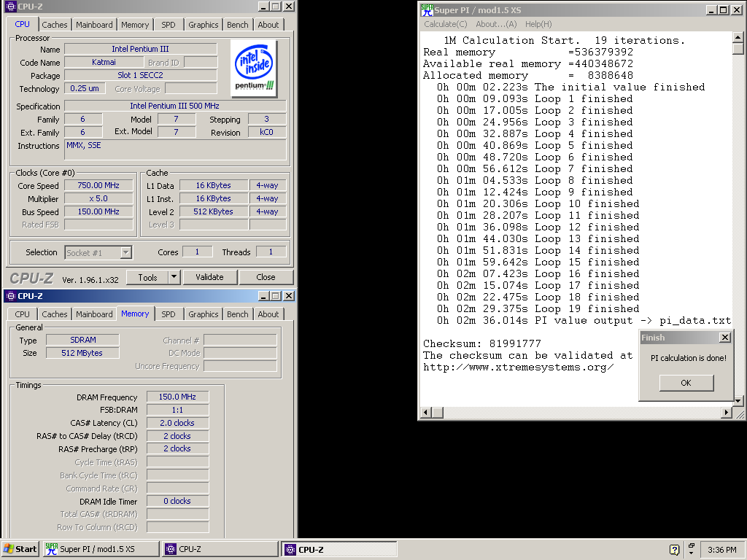Viewport: 747px width, 560px height.
Task: Open the Help(H) menu in Super PI
Action: pyautogui.click(x=538, y=24)
